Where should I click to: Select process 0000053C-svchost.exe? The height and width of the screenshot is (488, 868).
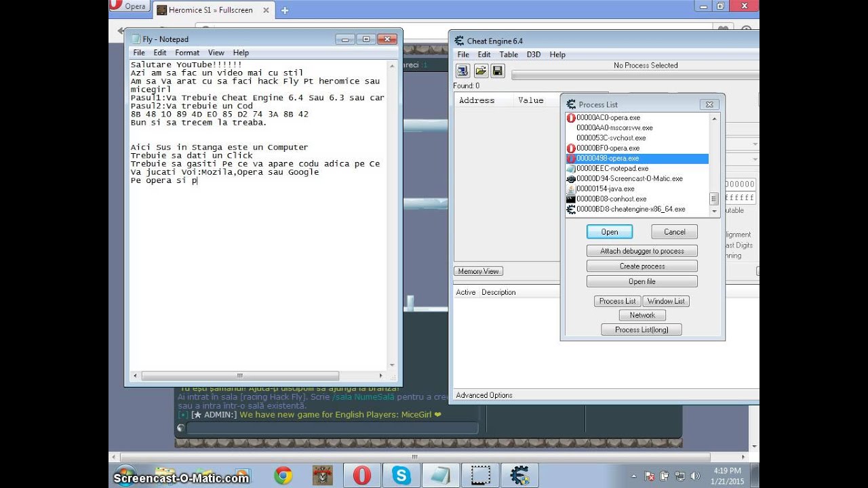(637, 138)
